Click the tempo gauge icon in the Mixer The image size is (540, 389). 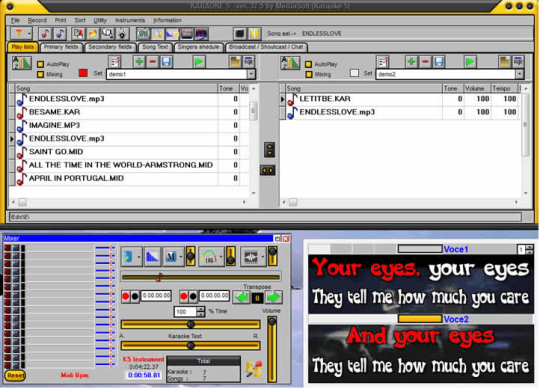(209, 256)
